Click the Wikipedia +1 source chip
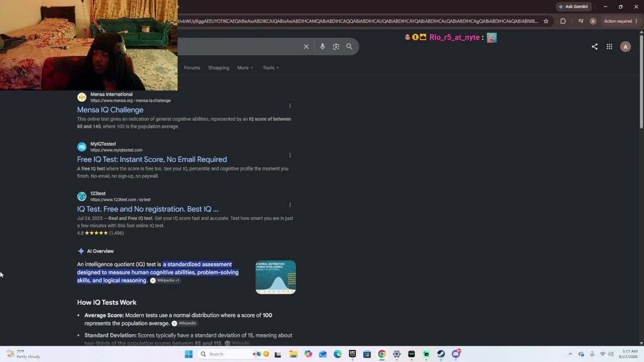This screenshot has width=644, height=362. (x=165, y=281)
